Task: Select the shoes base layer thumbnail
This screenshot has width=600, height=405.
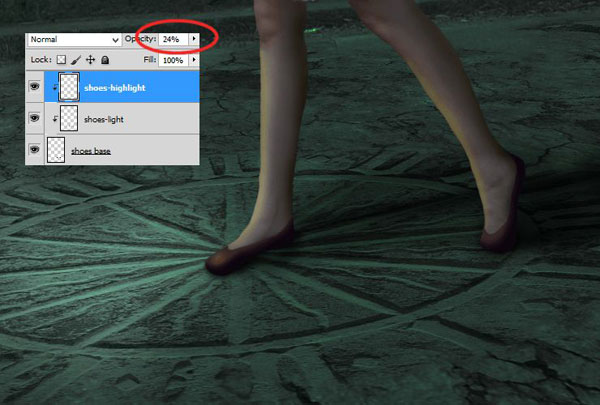Action: [x=56, y=150]
